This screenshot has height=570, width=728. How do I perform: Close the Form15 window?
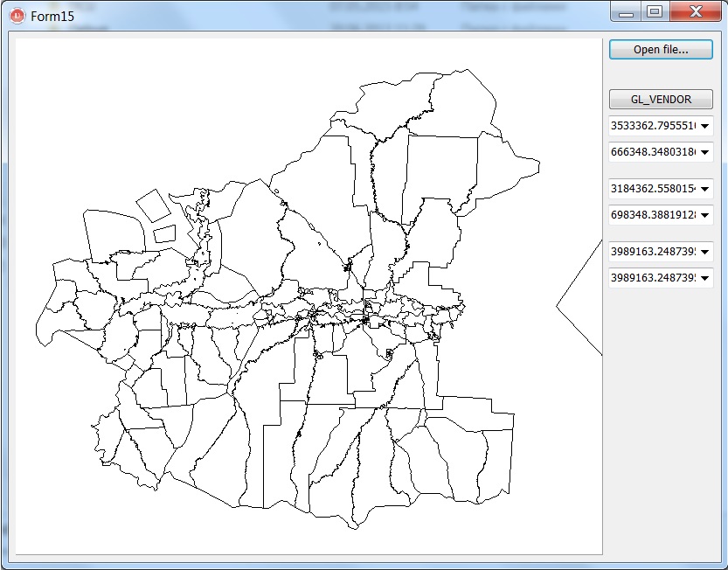(x=696, y=12)
